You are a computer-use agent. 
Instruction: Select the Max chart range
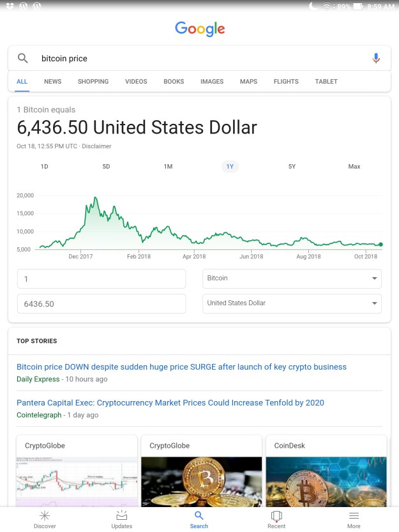(354, 167)
